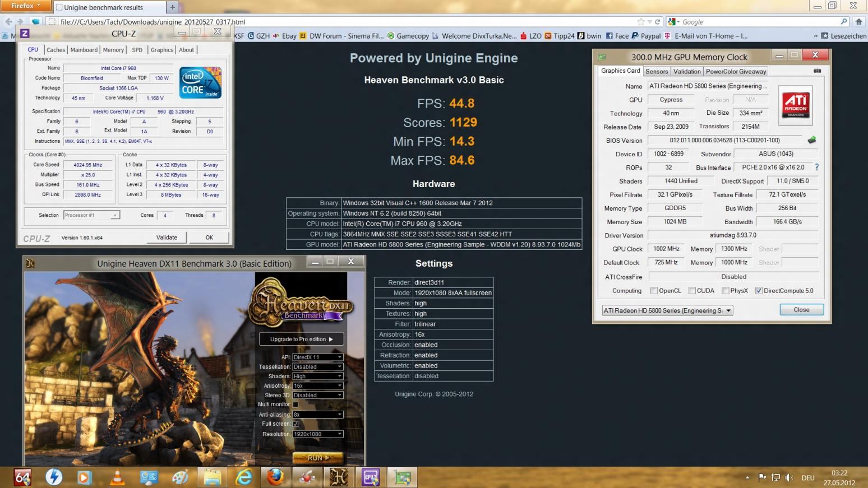Switch to the Caches tab in CPU-Z
The image size is (868, 488).
56,50
